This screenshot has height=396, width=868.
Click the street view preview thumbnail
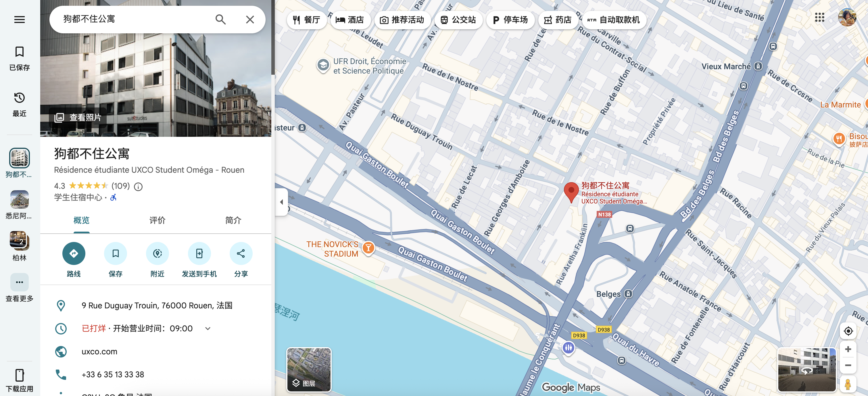click(x=807, y=370)
